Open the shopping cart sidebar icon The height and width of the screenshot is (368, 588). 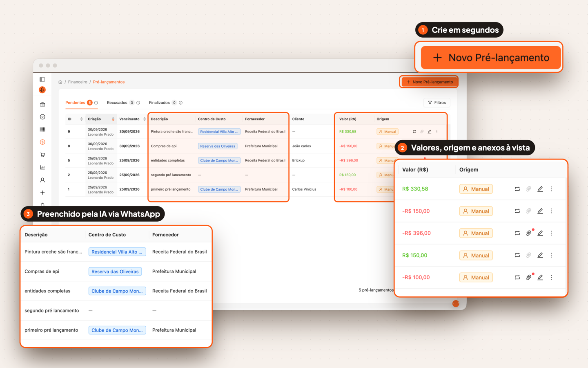point(42,155)
